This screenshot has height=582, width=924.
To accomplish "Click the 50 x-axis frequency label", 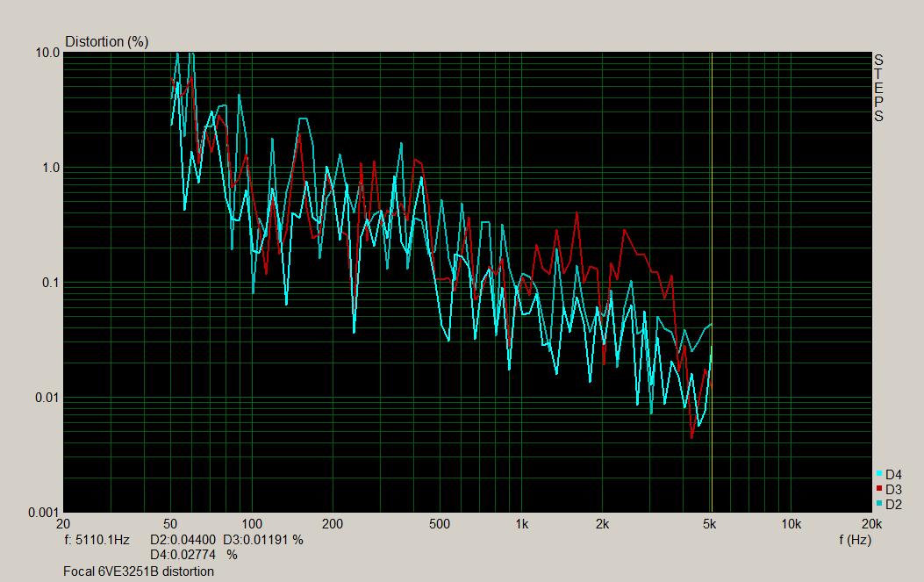I will click(x=170, y=524).
